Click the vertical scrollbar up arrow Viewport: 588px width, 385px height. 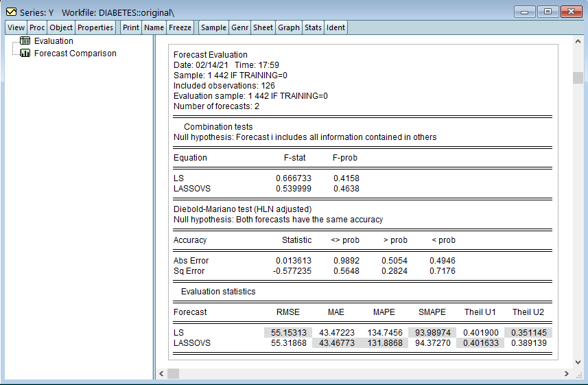(578, 41)
